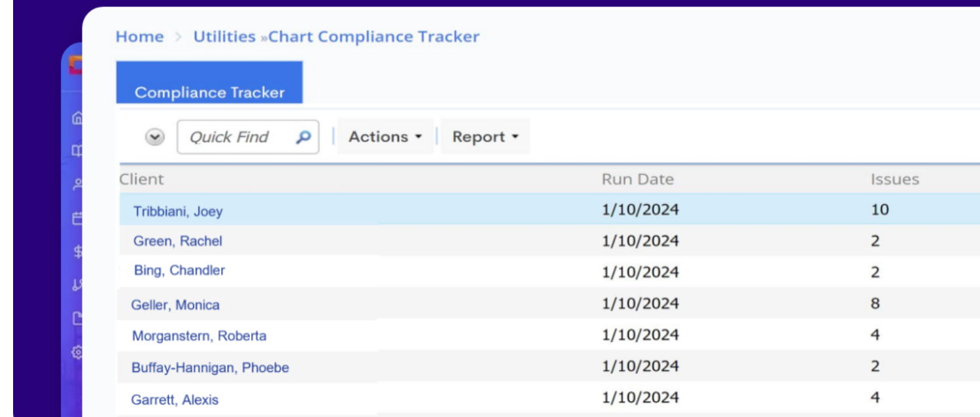Open the Actions dropdown menu
The image size is (980, 417).
385,137
